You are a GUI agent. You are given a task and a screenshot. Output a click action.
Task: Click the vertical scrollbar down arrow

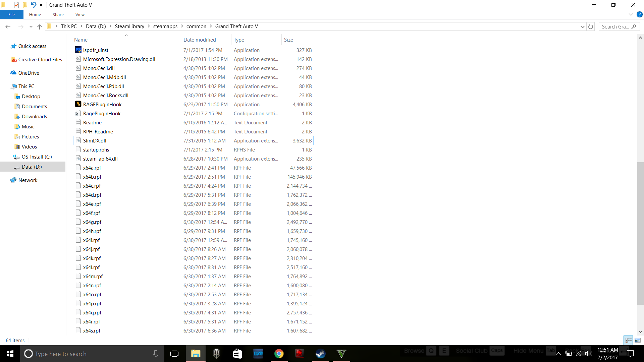[x=640, y=332]
